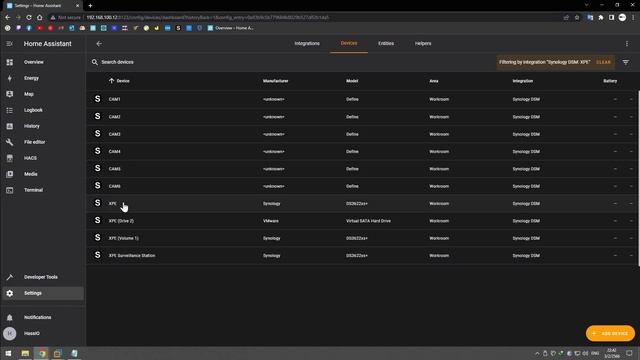Open the Overview sidebar item
Viewport: 640px width, 360px height.
pyautogui.click(x=43, y=62)
